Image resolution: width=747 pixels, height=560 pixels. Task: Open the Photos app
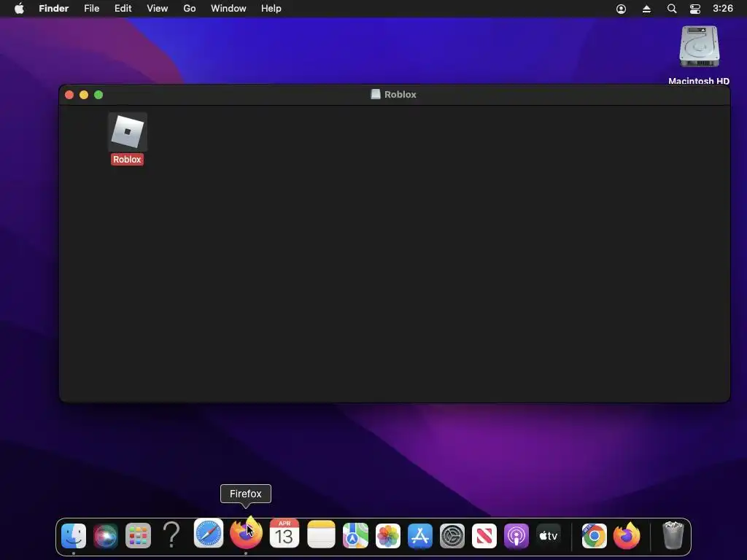pyautogui.click(x=388, y=535)
